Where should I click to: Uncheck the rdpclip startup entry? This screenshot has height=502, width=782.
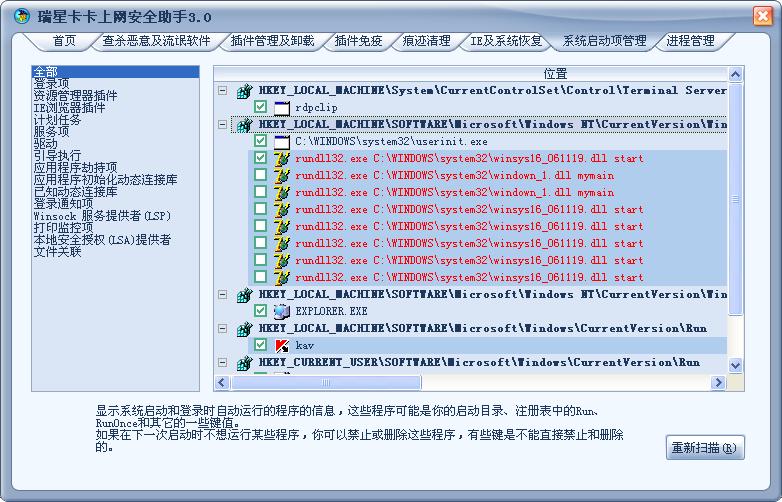click(260, 107)
